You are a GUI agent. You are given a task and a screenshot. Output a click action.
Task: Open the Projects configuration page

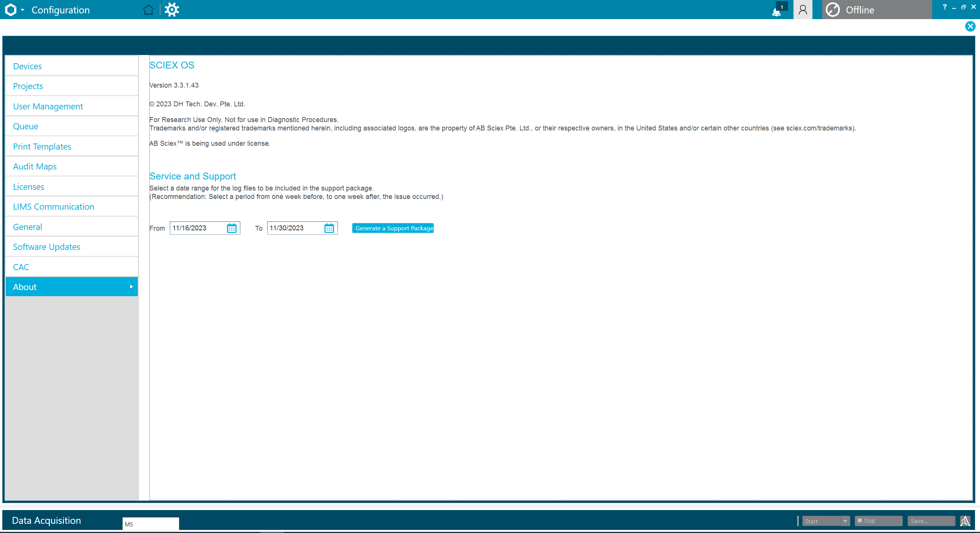[72, 86]
